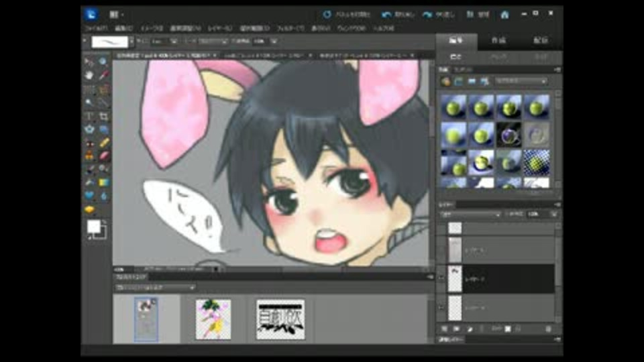
Task: Click the Home welcome screen icon
Action: pyautogui.click(x=504, y=15)
